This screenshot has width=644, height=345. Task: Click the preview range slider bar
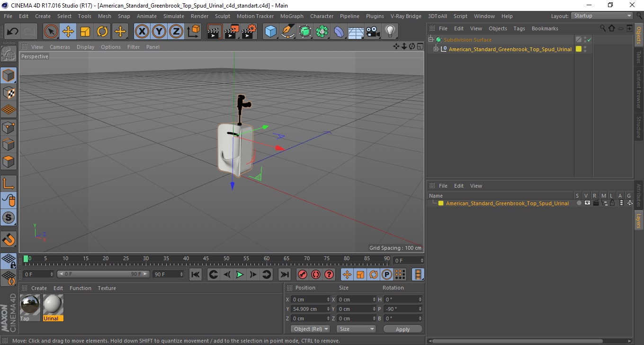click(x=103, y=274)
